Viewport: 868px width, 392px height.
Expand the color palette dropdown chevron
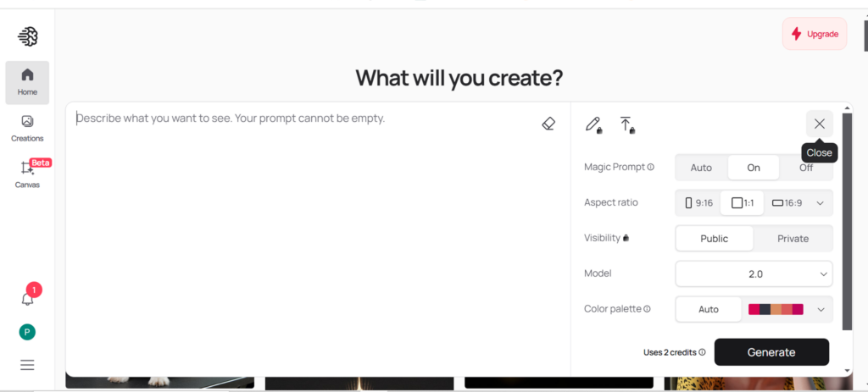point(821,310)
